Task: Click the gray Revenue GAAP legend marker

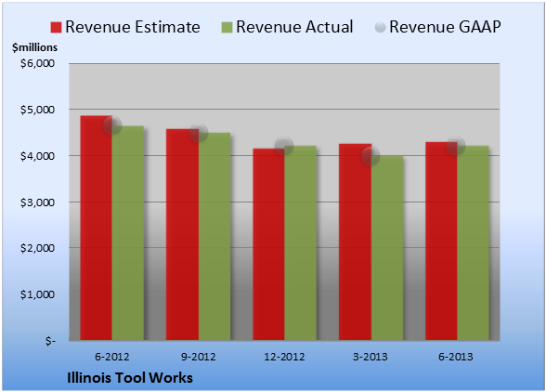Action: pos(381,28)
